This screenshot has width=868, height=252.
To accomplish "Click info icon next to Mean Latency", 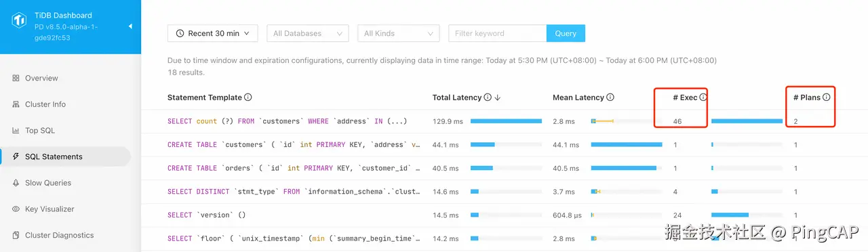I will coord(610,98).
